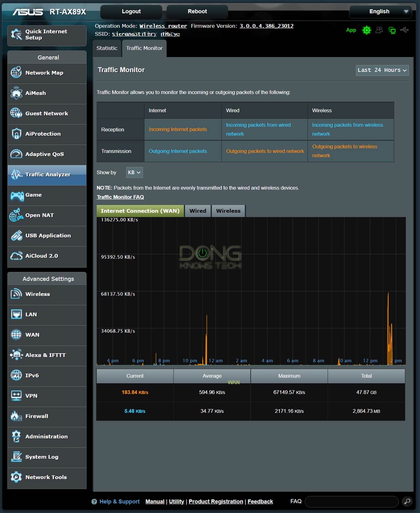The image size is (420, 513).
Task: Click the FAQ search magnifier icon
Action: [407, 501]
